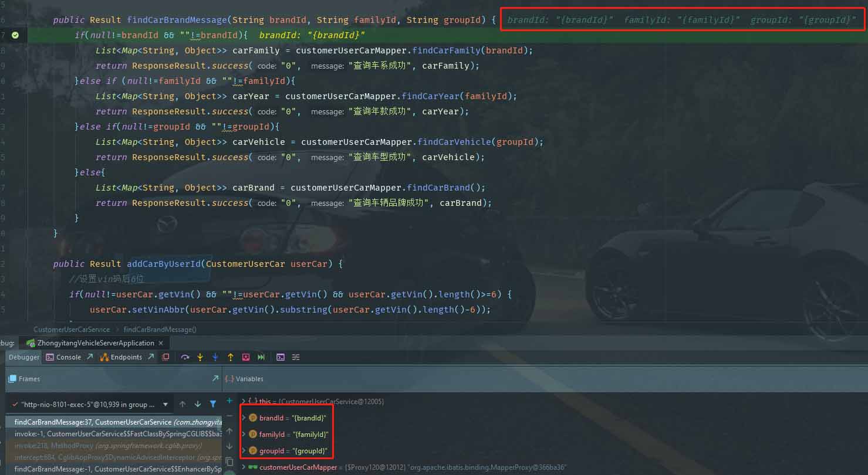This screenshot has width=868, height=475.
Task: Click the arrow icon beside Console tab
Action: tap(90, 357)
